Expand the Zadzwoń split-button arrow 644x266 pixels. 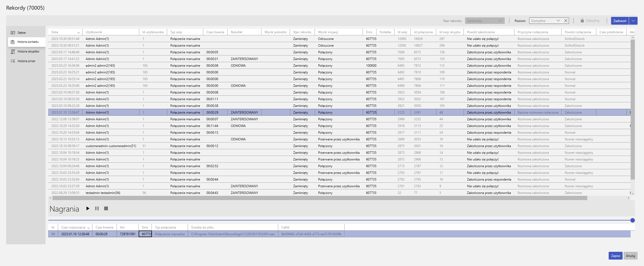(x=633, y=21)
